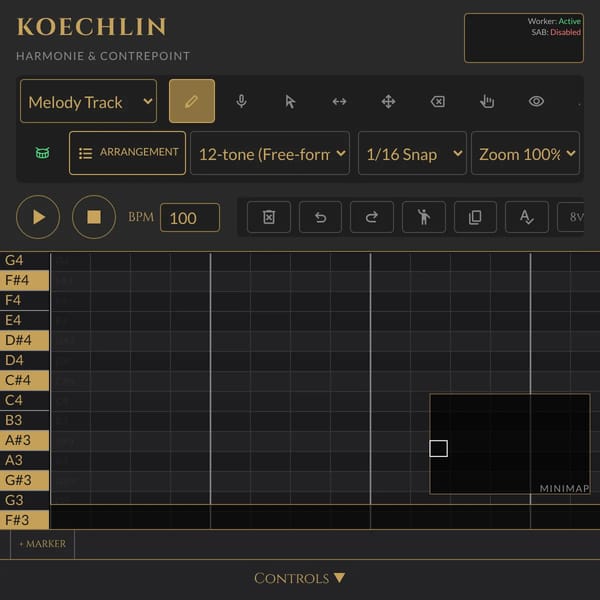Click the G4 piano key
The image size is (600, 600).
(x=24, y=260)
